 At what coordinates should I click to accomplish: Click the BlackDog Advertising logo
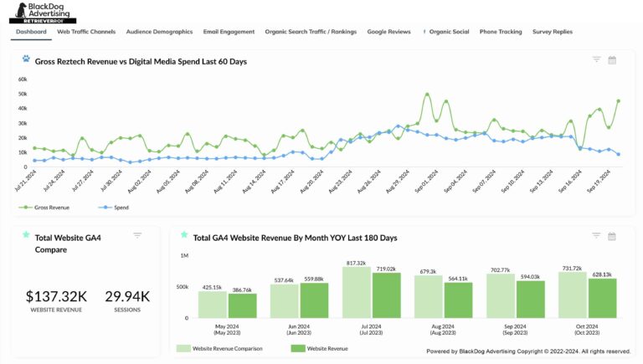pyautogui.click(x=43, y=13)
